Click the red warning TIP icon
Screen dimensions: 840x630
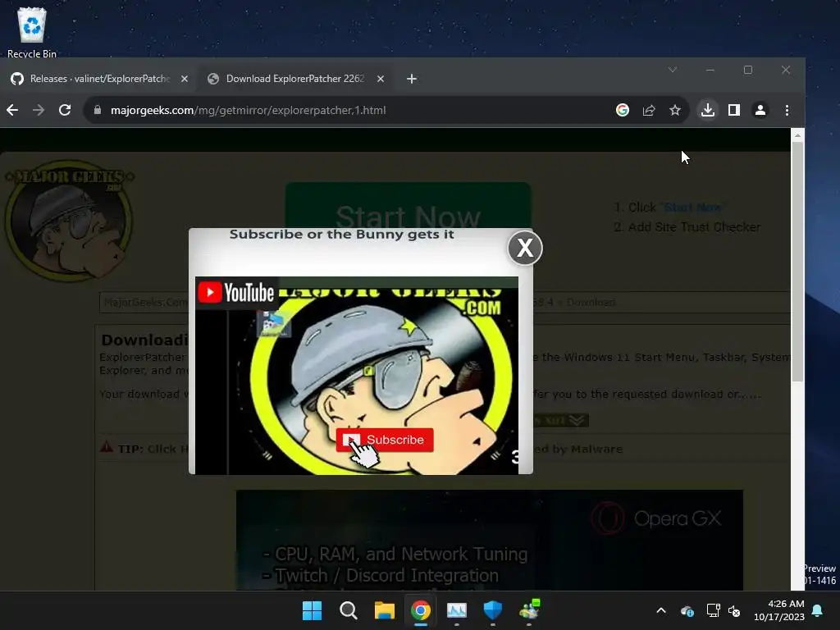pos(107,447)
